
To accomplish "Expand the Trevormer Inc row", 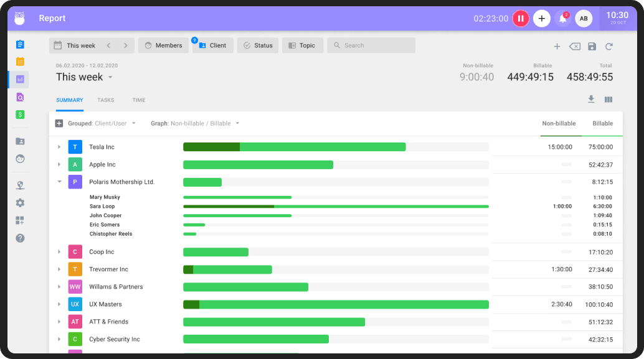I will coord(59,269).
